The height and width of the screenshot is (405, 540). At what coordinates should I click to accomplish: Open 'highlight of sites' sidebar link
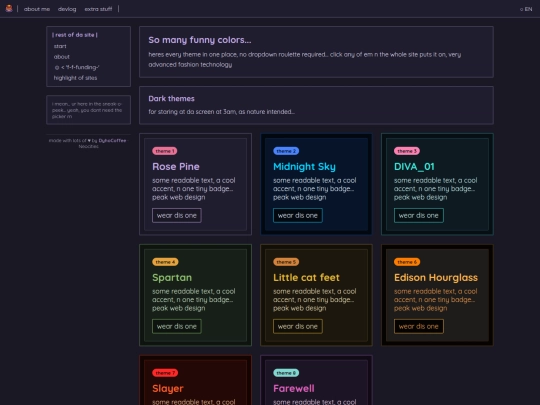point(75,78)
